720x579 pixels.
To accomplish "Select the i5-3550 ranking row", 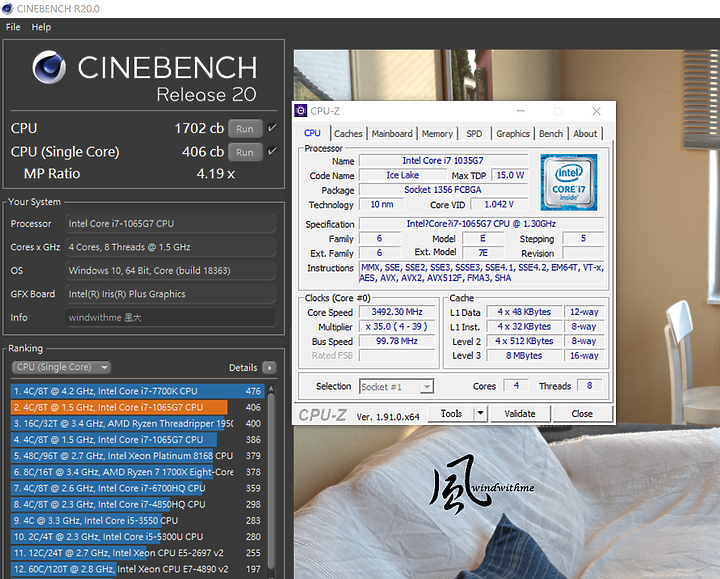I will pos(137,521).
